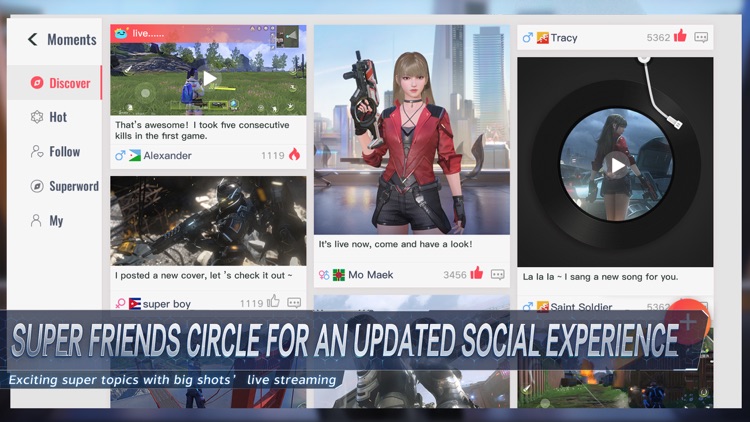Like super boy's post with thumbs up

pos(273,301)
